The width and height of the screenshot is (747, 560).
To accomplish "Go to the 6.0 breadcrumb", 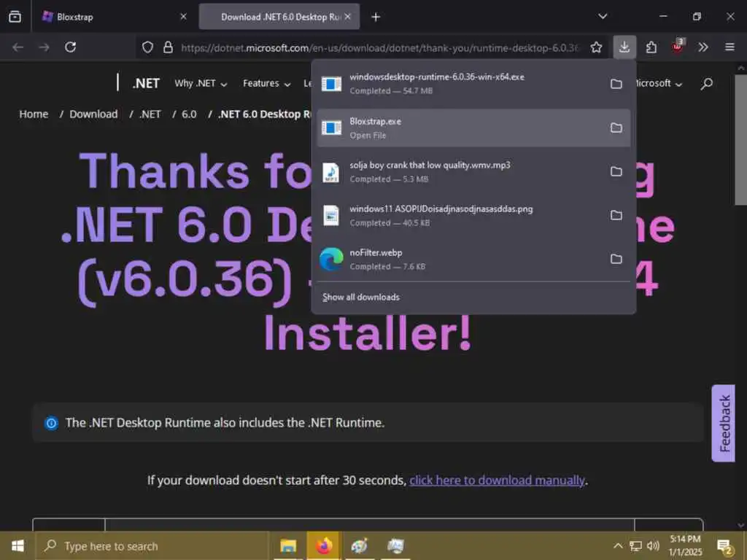I will point(189,114).
